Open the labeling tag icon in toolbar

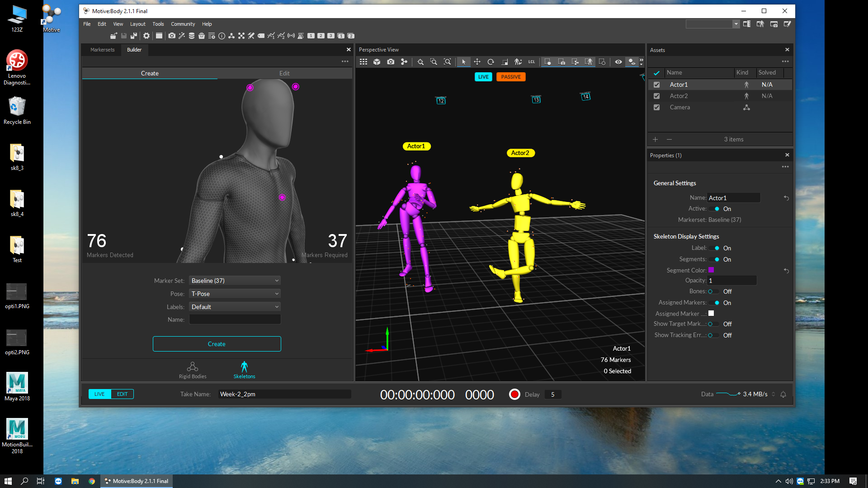pyautogui.click(x=261, y=36)
